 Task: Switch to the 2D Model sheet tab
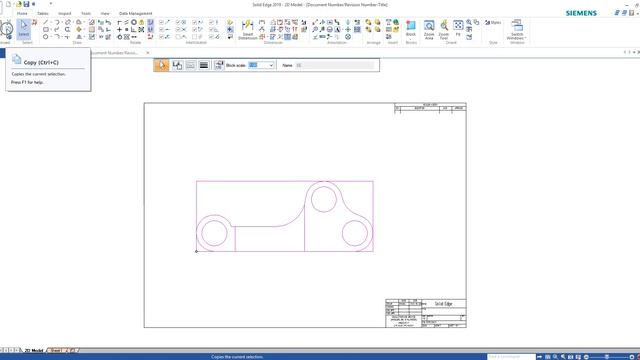click(33, 350)
